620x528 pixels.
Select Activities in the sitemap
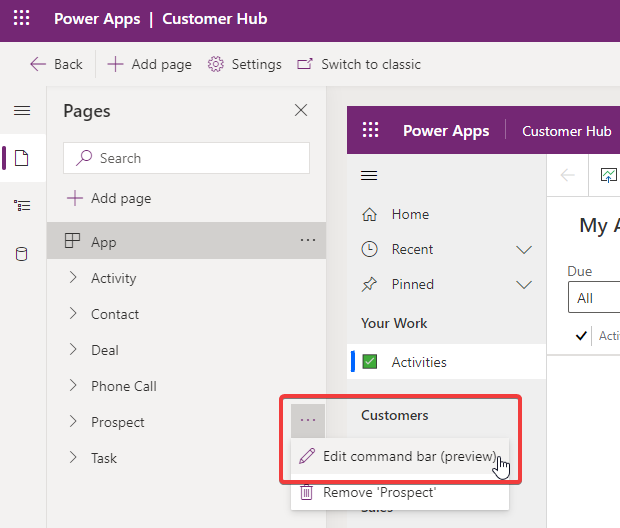point(446,362)
